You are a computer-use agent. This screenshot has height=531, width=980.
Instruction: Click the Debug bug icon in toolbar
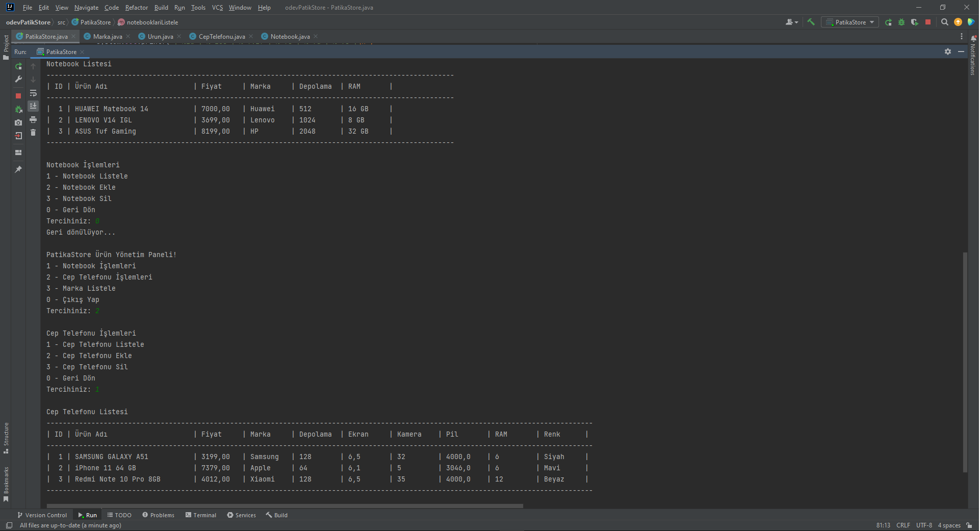click(901, 22)
